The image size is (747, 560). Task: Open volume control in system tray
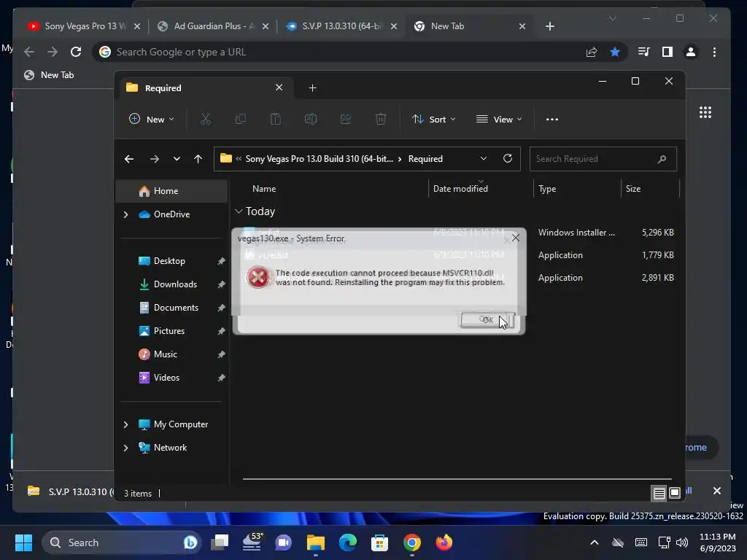tap(682, 542)
